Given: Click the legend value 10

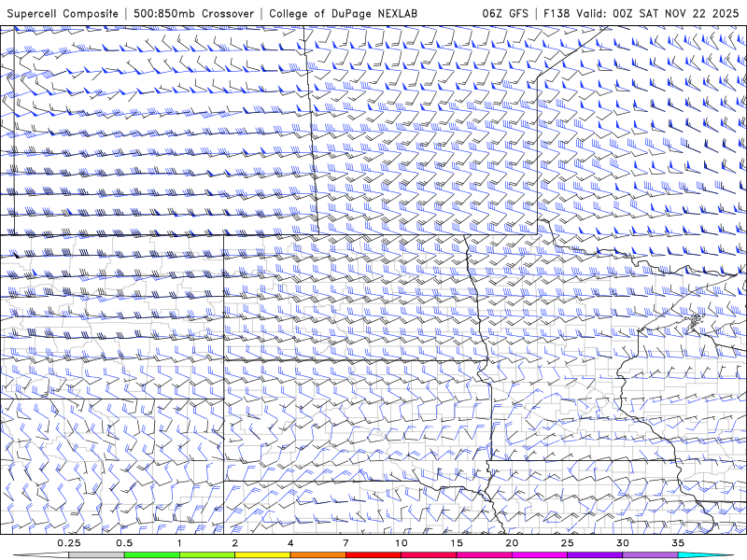Looking at the screenshot, I should click(x=402, y=543).
